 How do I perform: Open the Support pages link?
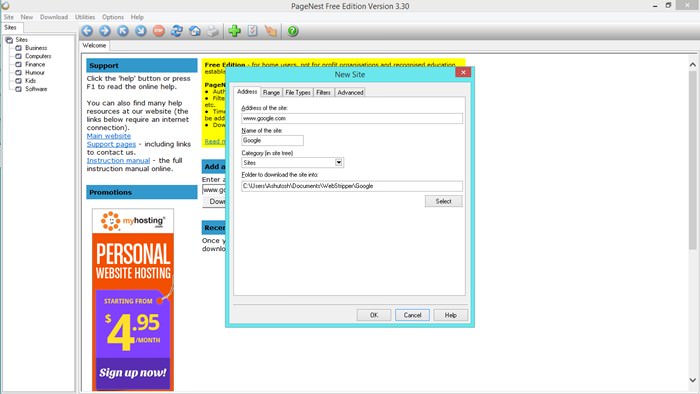111,144
